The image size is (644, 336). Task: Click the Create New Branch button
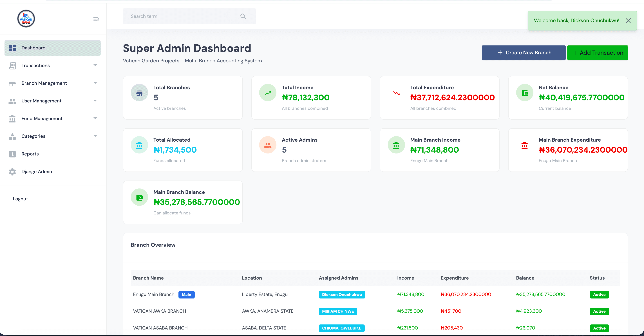coord(524,53)
